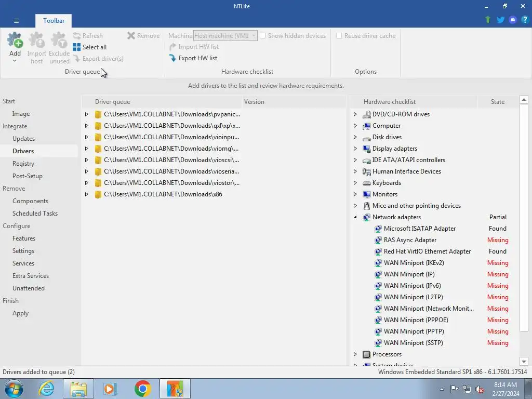Open File Explorer from taskbar
The width and height of the screenshot is (532, 399).
(x=78, y=389)
